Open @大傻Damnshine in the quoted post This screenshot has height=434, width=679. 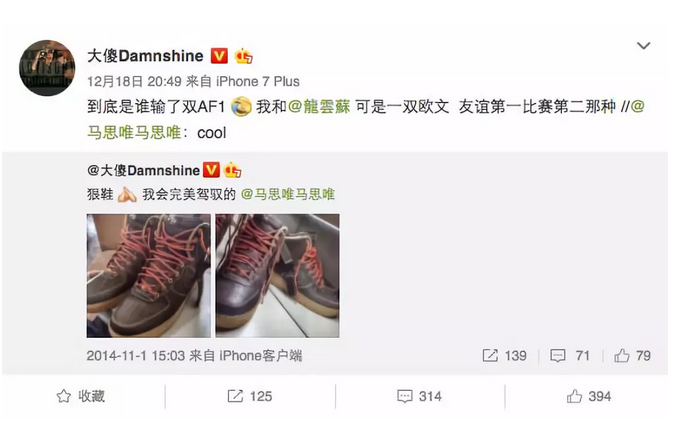tap(144, 170)
